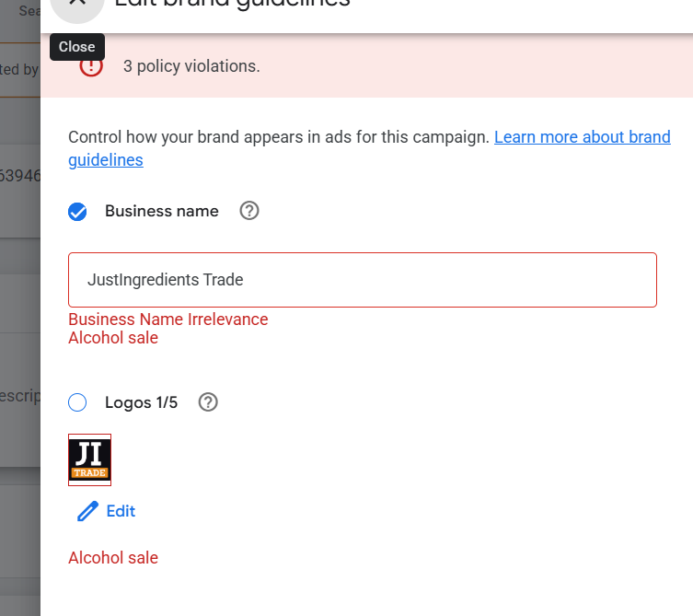Viewport: 693px width, 616px height.
Task: Click the pencil Edit icon
Action: point(87,511)
